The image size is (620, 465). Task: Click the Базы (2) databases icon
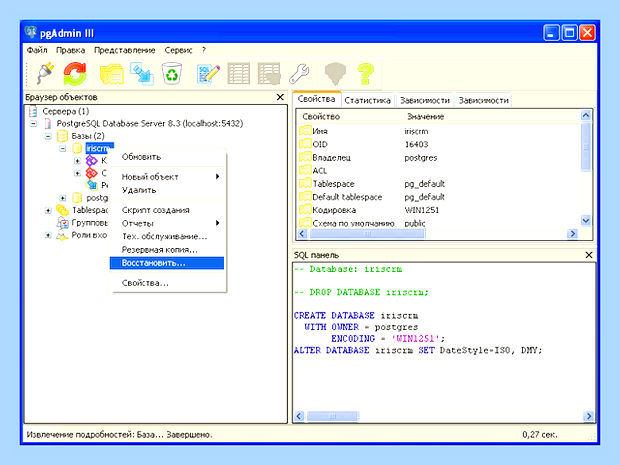coord(62,136)
